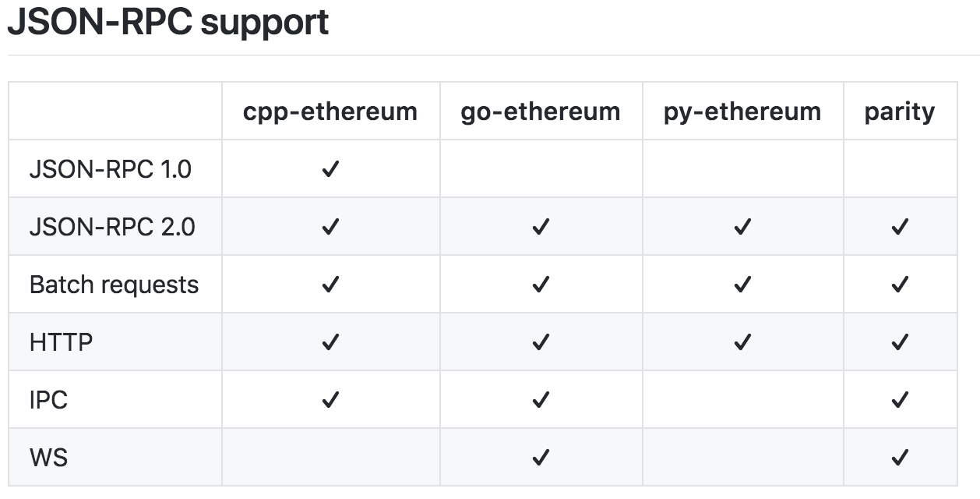Viewport: 980px width, 499px height.
Task: Click go-ethereum checkmark for IPC
Action: coord(540,400)
